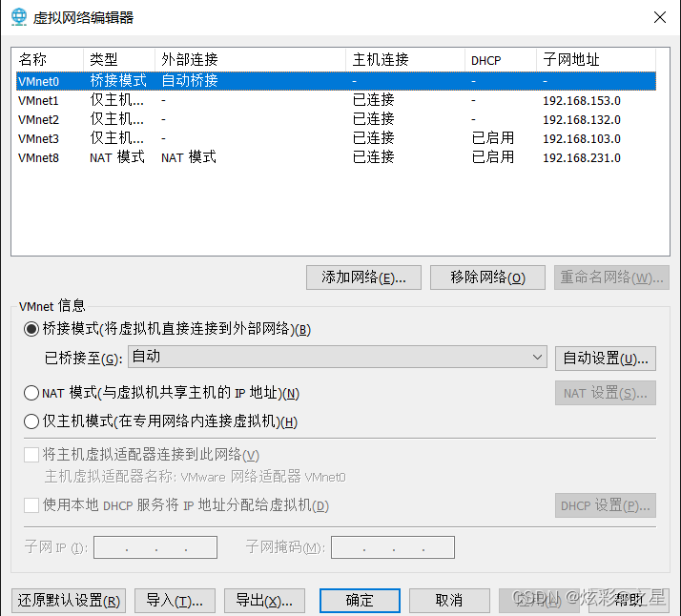Click the 还原默认设置(R) button
The image size is (681, 616).
tap(69, 601)
